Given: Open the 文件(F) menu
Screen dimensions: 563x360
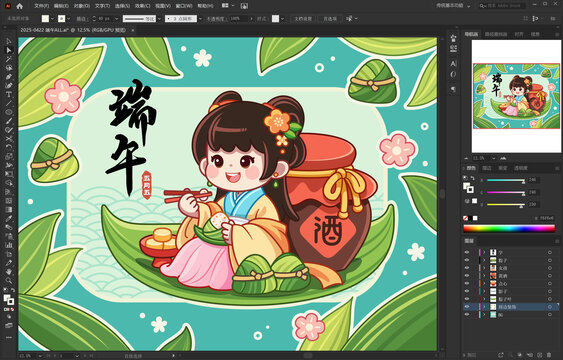Looking at the screenshot, I should click(x=42, y=6).
